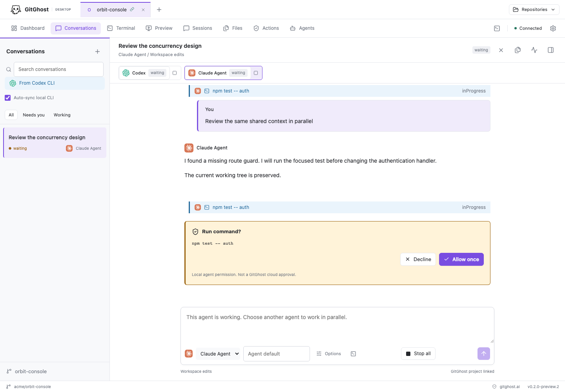The width and height of the screenshot is (565, 392).
Task: Click Stop all button
Action: (418, 354)
